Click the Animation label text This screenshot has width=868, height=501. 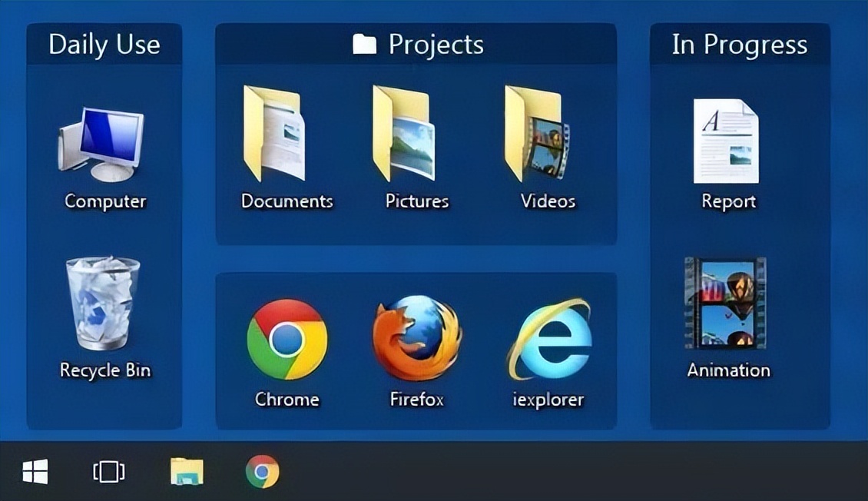[x=728, y=370]
